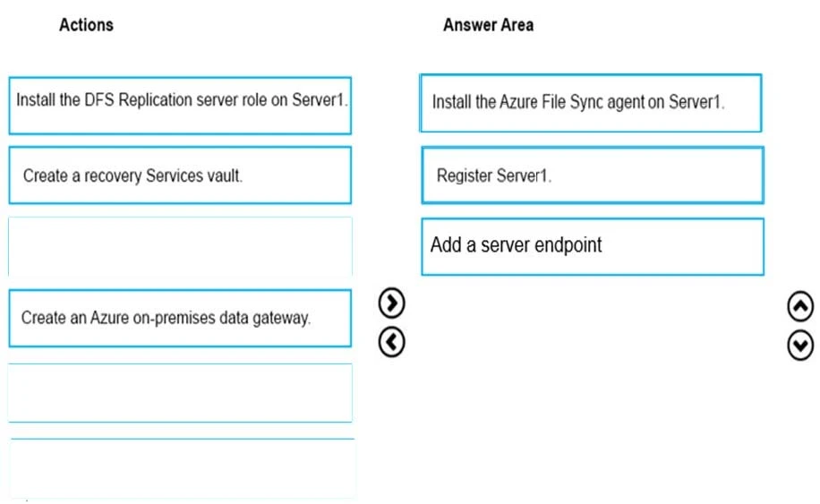820x504 pixels.
Task: Click the move down arrow button
Action: coord(800,345)
